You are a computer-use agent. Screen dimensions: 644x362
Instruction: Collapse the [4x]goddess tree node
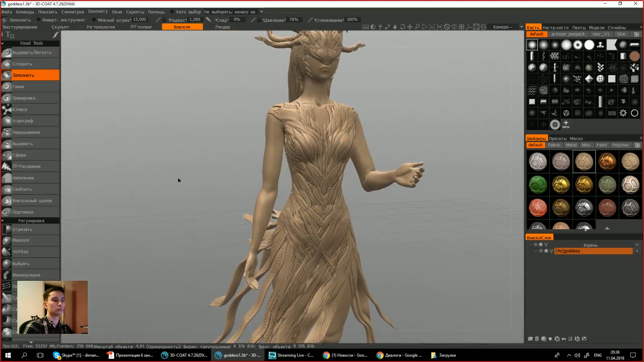[536, 251]
